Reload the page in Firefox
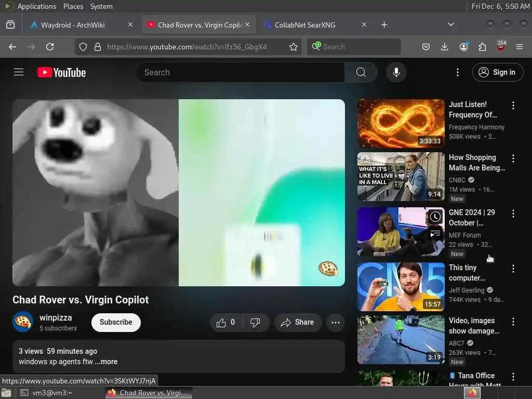Image resolution: width=532 pixels, height=399 pixels. click(50, 47)
